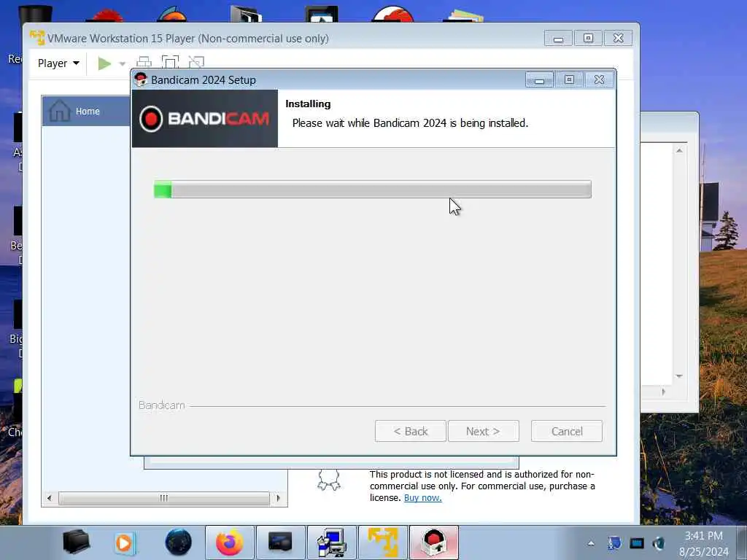Click the green Play virtual machine button
This screenshot has width=747, height=560.
tap(104, 63)
